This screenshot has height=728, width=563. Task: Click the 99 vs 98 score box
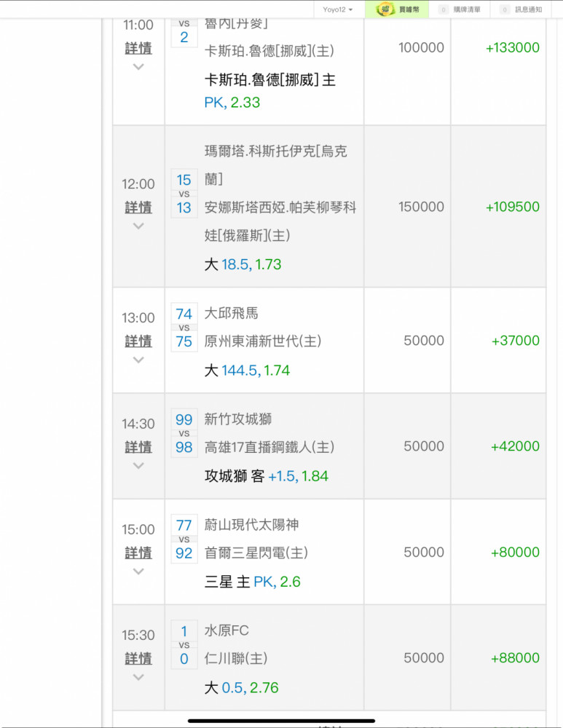click(184, 433)
